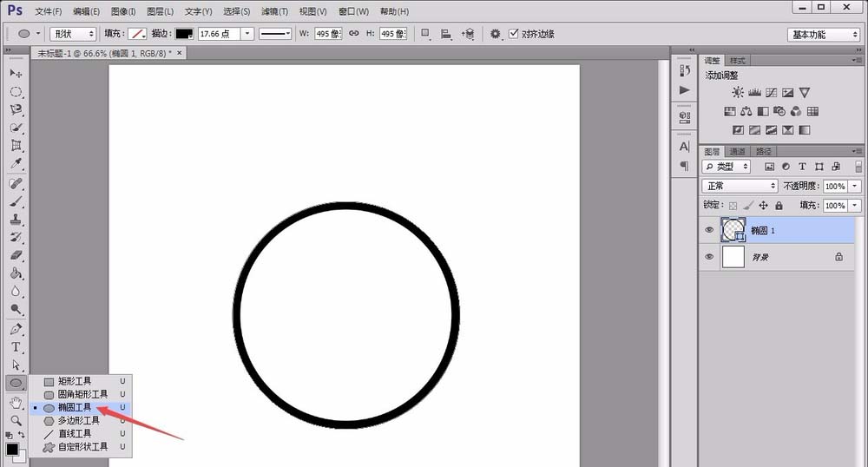Open the 类型 layer filter dropdown

point(727,167)
